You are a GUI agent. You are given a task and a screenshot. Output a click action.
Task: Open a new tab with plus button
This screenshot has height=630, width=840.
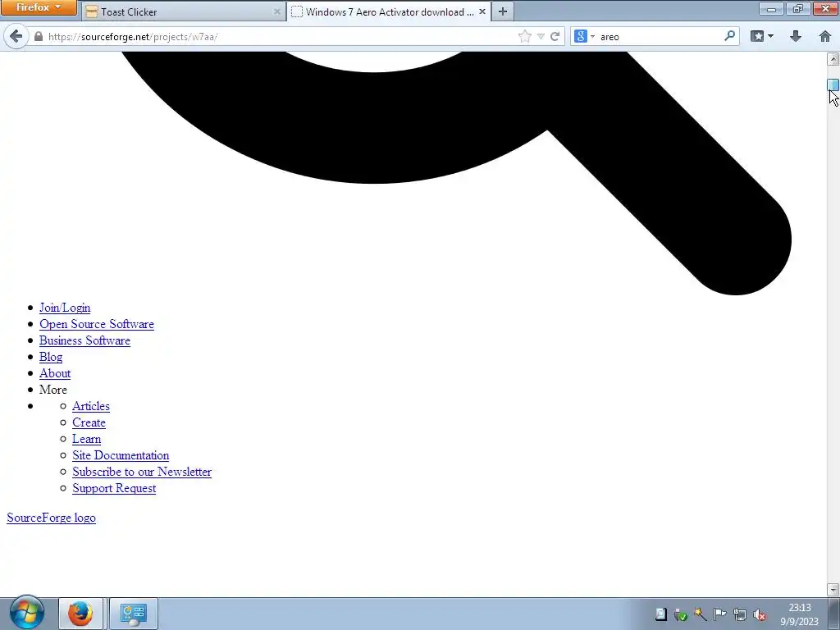503,11
